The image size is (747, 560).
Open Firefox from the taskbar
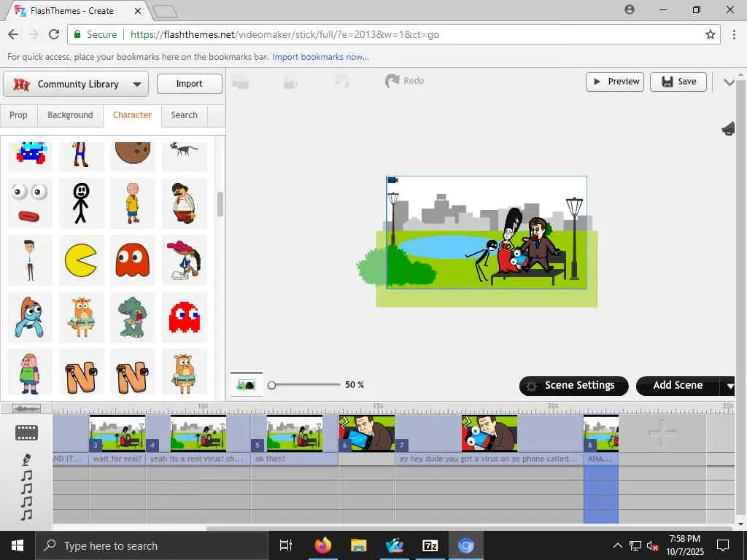click(x=323, y=545)
